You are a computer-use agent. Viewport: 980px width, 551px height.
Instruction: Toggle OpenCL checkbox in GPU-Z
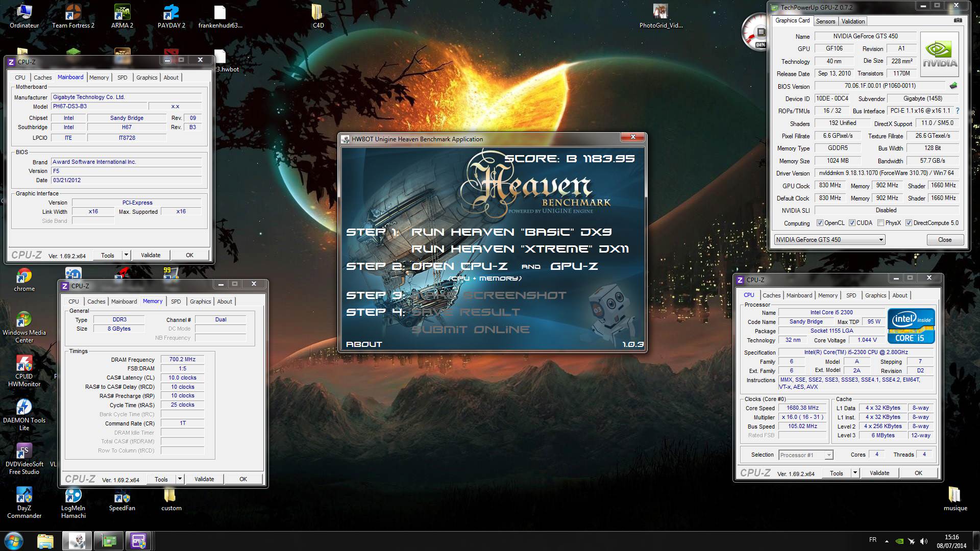pyautogui.click(x=820, y=223)
